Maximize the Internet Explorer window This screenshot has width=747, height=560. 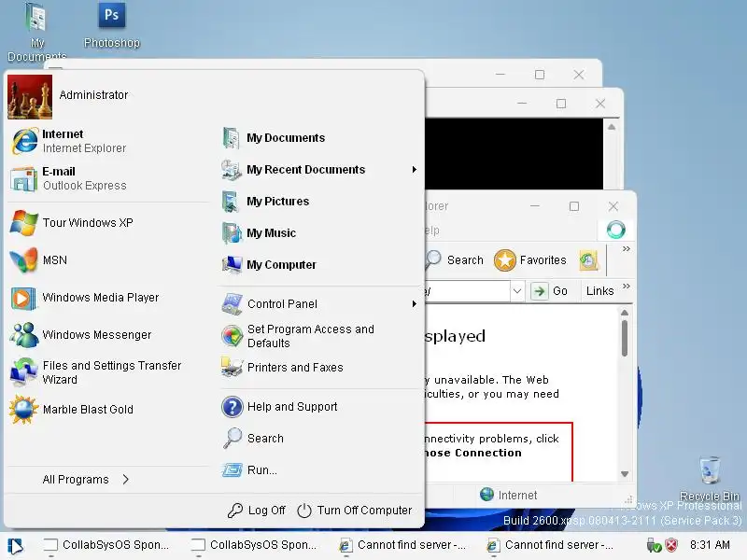(574, 206)
